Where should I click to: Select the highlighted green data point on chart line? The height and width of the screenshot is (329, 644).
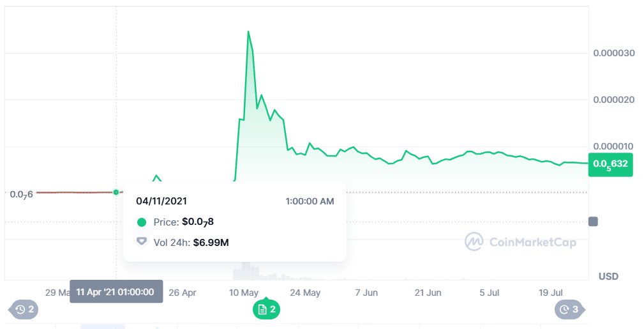(116, 192)
